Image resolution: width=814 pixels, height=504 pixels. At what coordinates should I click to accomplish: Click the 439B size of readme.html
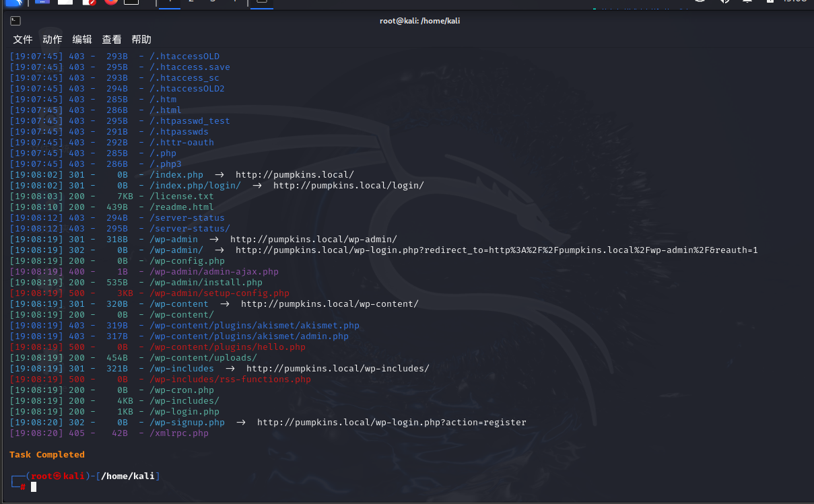click(117, 207)
